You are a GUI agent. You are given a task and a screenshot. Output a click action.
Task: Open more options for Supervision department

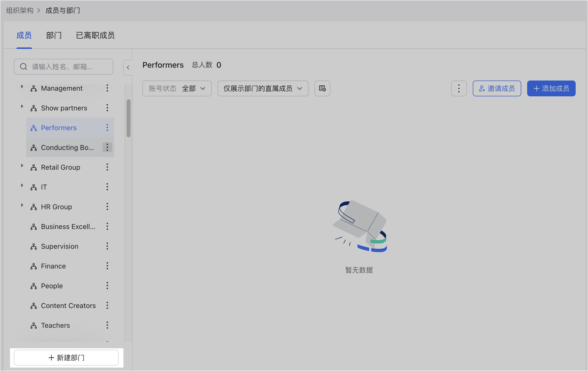(x=107, y=246)
